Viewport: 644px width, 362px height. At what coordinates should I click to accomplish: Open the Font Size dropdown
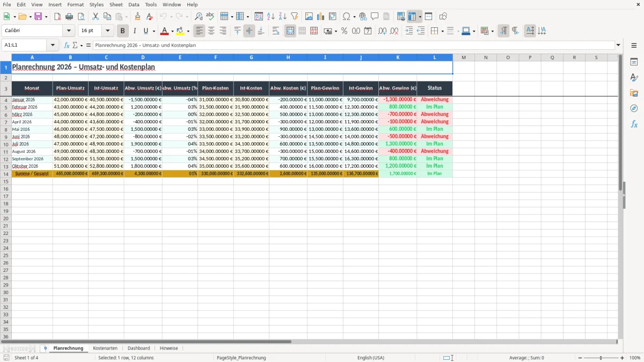pyautogui.click(x=108, y=31)
